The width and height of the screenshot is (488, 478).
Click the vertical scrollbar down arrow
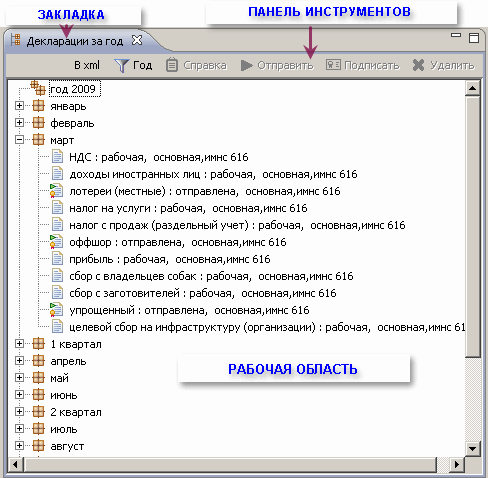472,448
